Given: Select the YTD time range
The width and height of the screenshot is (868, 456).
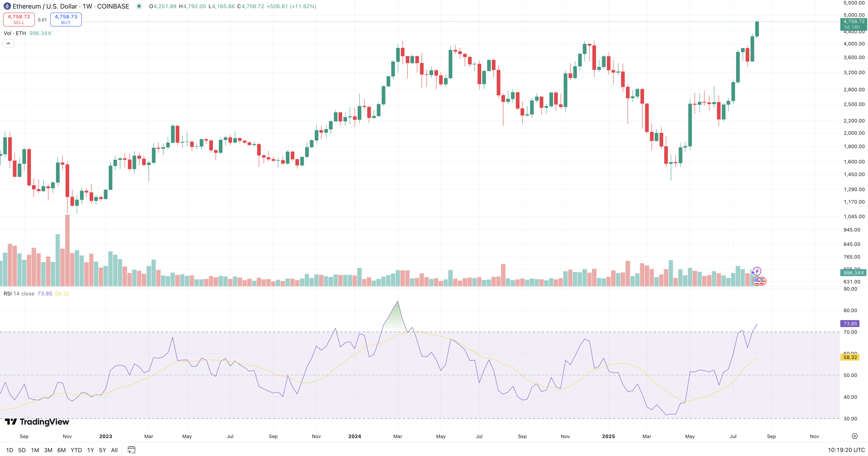Looking at the screenshot, I should point(76,450).
